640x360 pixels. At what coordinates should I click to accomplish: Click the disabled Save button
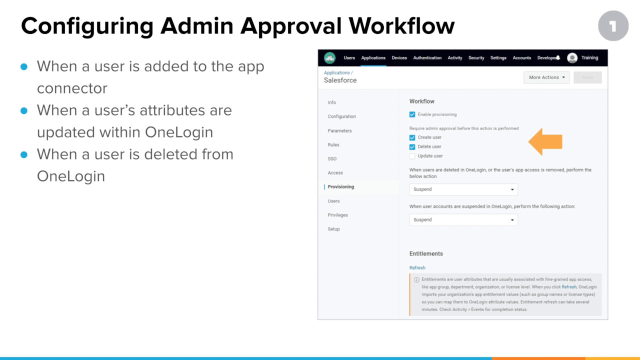pyautogui.click(x=587, y=78)
